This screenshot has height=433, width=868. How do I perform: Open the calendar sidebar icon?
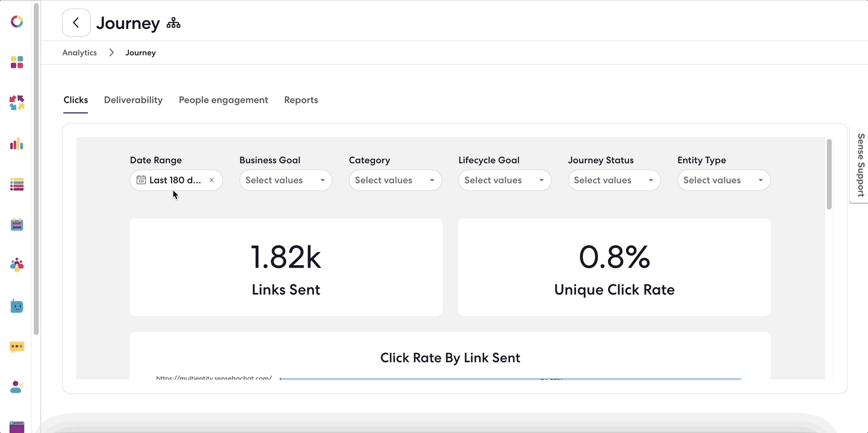point(17,224)
